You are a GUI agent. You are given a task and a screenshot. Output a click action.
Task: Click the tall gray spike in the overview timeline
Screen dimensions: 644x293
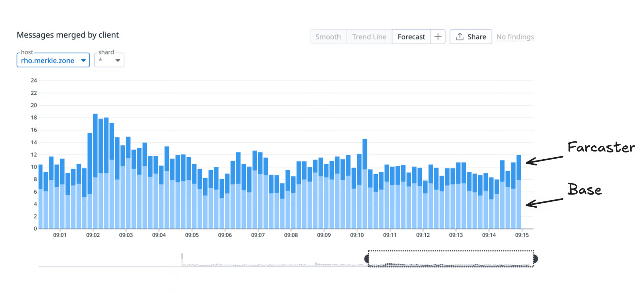coord(182,260)
